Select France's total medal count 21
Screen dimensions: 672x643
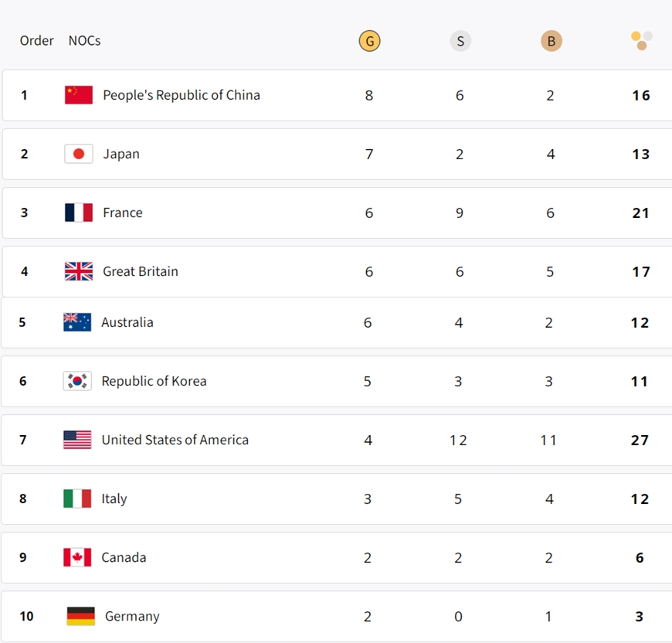(x=640, y=213)
